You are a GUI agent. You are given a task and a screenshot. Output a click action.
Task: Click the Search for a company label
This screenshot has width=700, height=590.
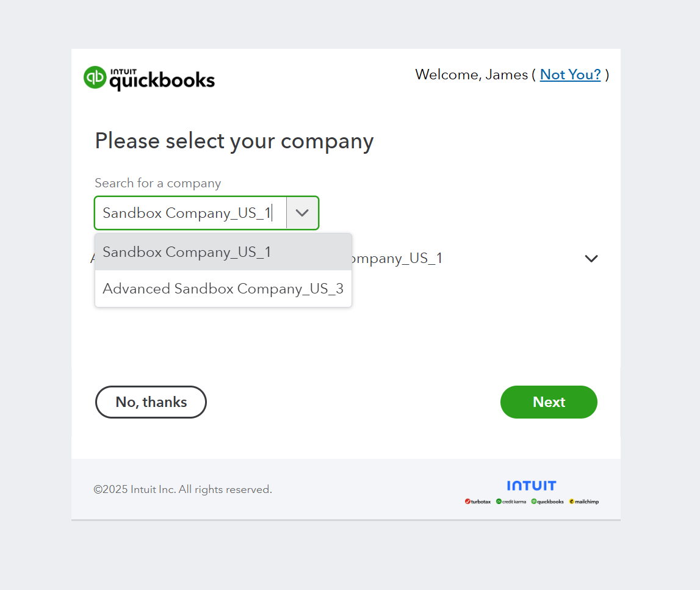point(157,183)
